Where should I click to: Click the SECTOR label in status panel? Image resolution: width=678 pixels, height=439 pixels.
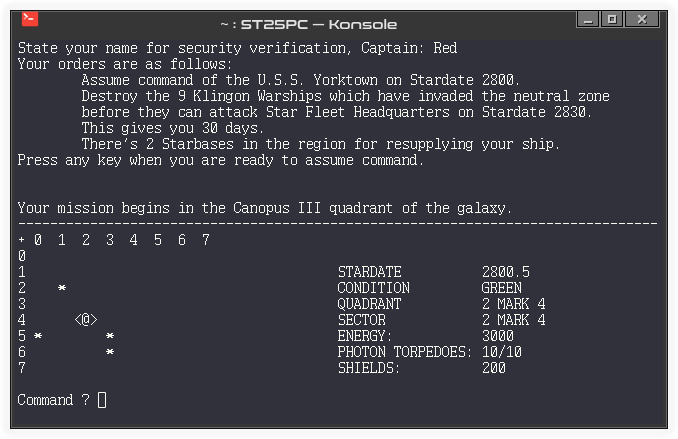pyautogui.click(x=361, y=320)
